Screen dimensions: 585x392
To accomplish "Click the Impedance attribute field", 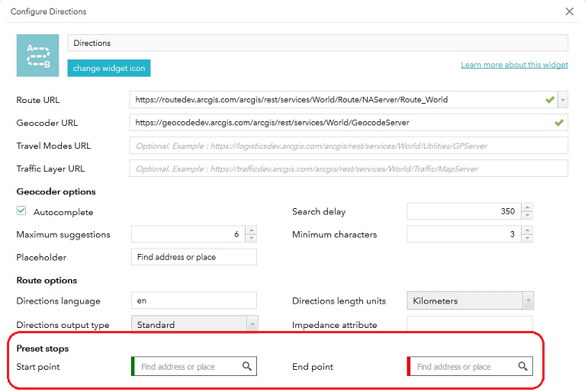I will [x=470, y=324].
